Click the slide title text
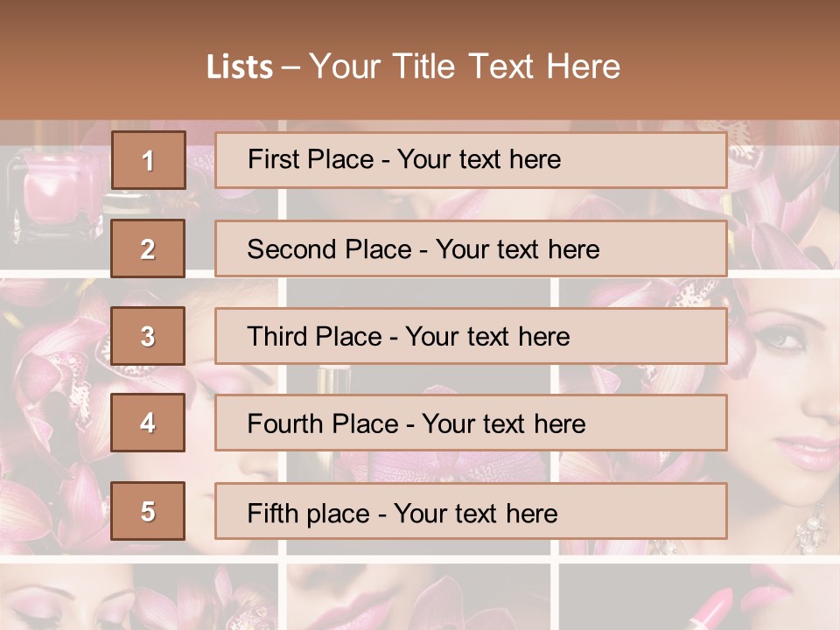Viewport: 840px width, 630px height. 414,66
